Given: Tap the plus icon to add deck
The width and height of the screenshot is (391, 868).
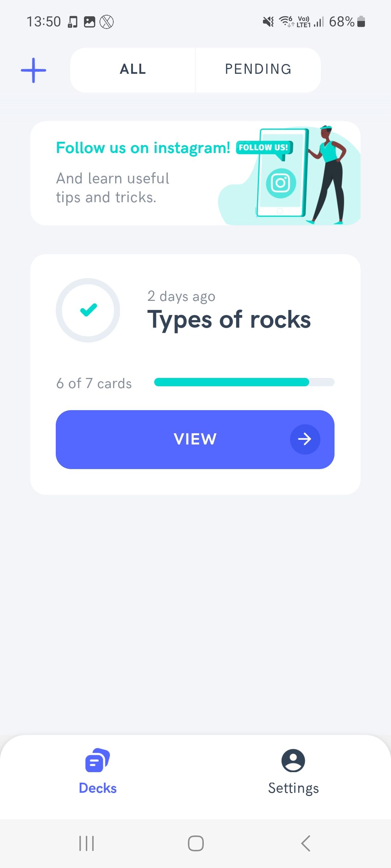Looking at the screenshot, I should point(33,70).
